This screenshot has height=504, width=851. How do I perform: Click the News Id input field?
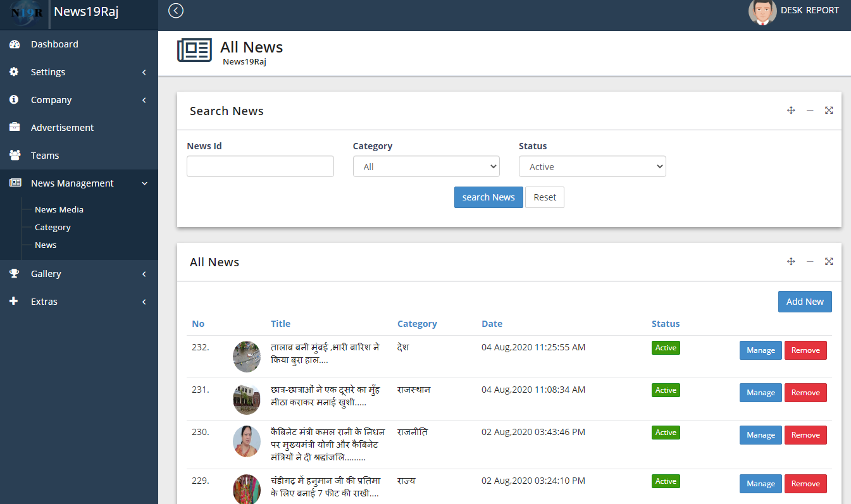click(260, 167)
